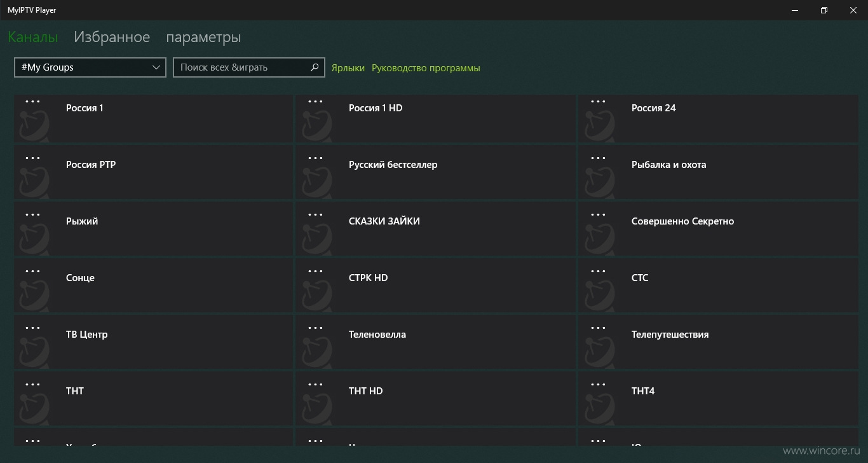Screen dimensions: 868x463
Task: Click the satellite dish icon for ТНТ HD
Action: 316,408
